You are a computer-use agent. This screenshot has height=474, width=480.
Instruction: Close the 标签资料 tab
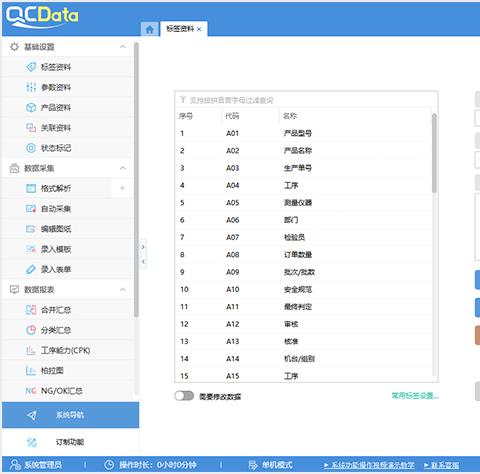coord(199,29)
